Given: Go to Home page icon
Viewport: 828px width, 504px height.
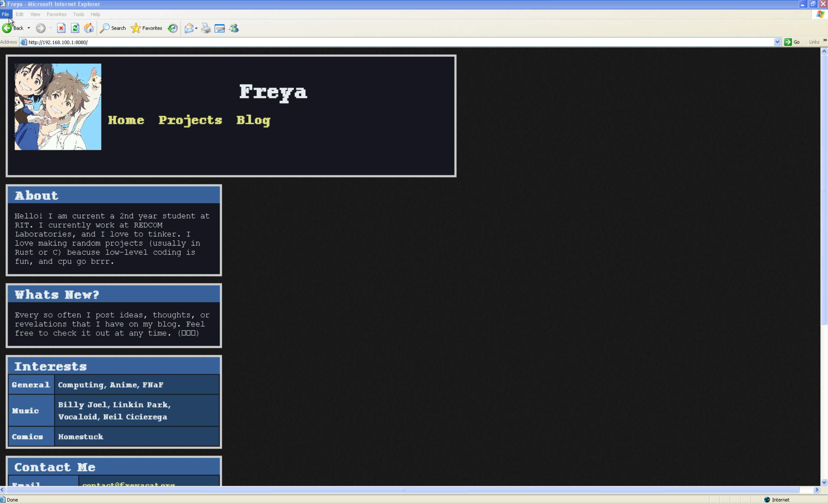Looking at the screenshot, I should coord(89,28).
